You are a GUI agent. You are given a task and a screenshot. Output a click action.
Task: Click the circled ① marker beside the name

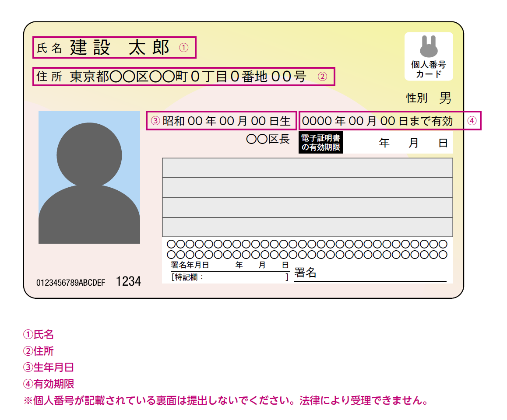tap(184, 48)
